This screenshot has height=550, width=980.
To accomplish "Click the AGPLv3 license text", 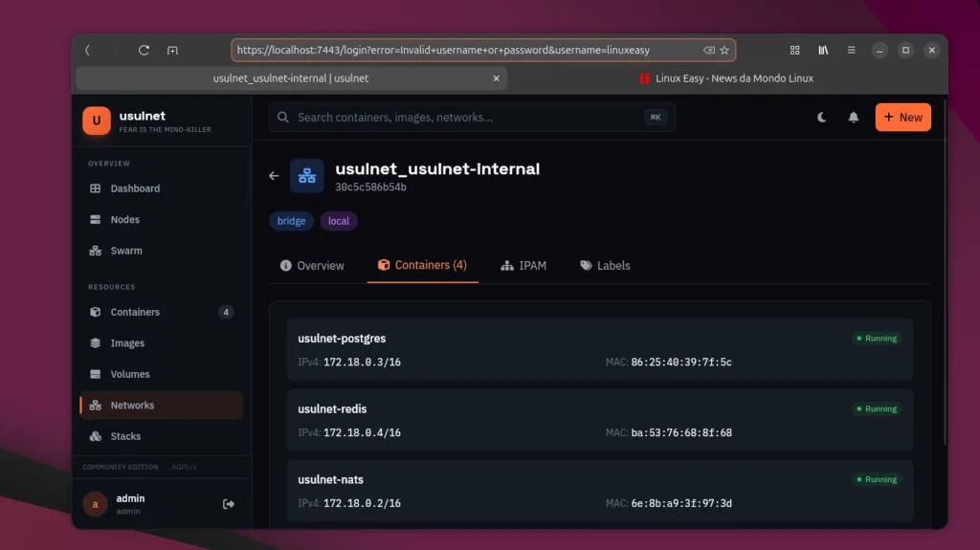I will [184, 467].
